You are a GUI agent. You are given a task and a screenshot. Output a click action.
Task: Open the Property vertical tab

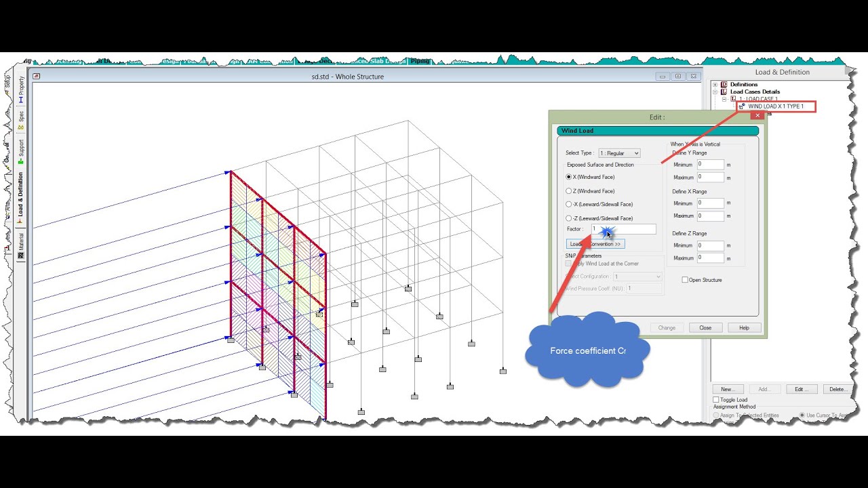pos(21,89)
